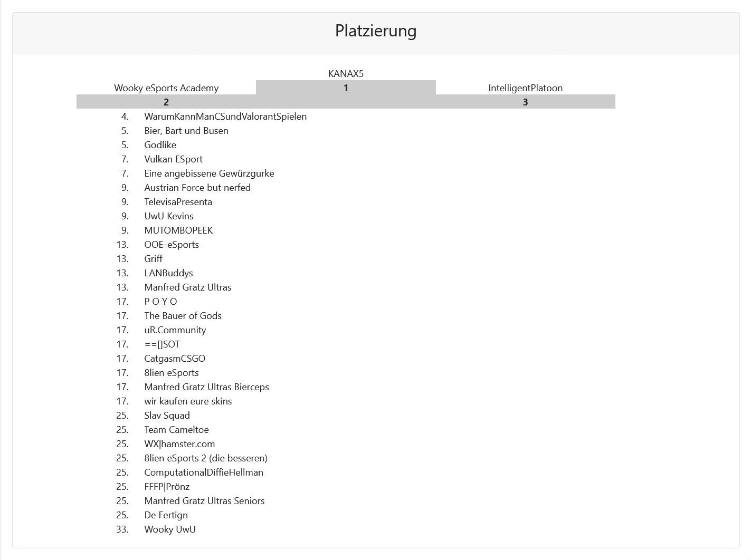Click the gray podium block numbered 1
This screenshot has height=560, width=751.
click(x=346, y=88)
